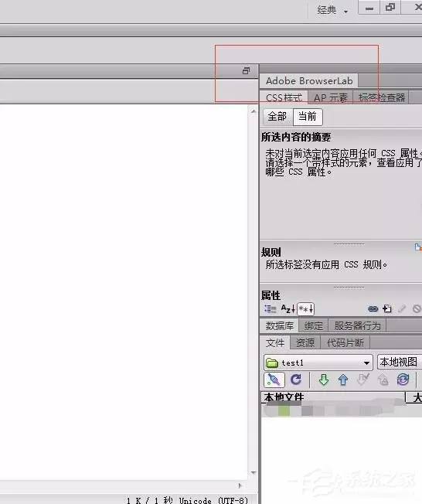Click the document window restore icon
This screenshot has height=504, width=422.
[x=246, y=70]
